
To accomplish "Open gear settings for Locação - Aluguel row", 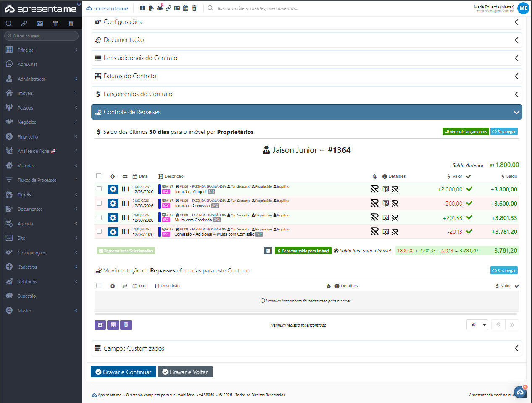I will (113, 189).
